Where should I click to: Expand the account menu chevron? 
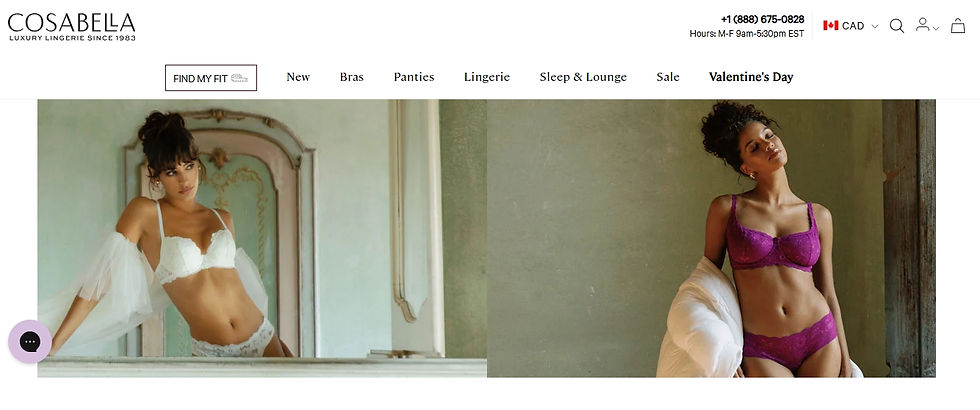pyautogui.click(x=936, y=28)
